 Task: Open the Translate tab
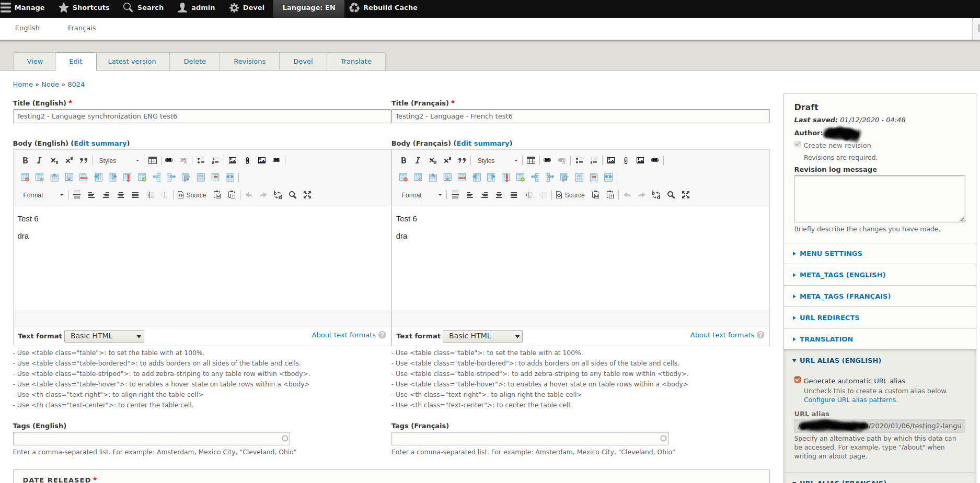pyautogui.click(x=356, y=61)
